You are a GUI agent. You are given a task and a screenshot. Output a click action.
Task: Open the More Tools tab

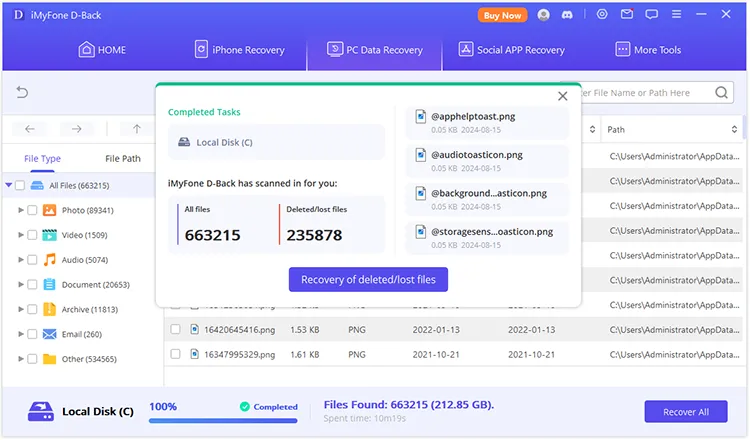click(648, 50)
